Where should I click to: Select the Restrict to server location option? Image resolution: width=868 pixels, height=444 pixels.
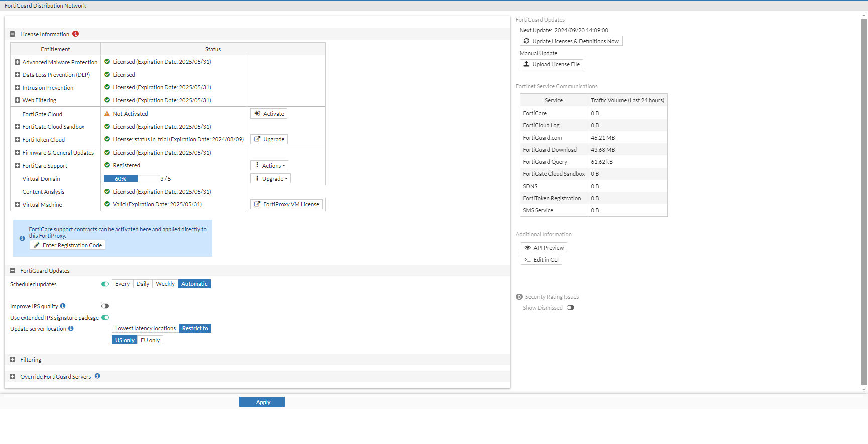[195, 329]
